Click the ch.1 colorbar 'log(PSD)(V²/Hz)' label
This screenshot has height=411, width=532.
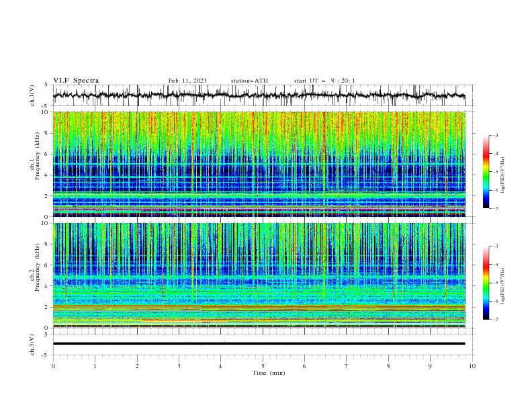pos(503,175)
